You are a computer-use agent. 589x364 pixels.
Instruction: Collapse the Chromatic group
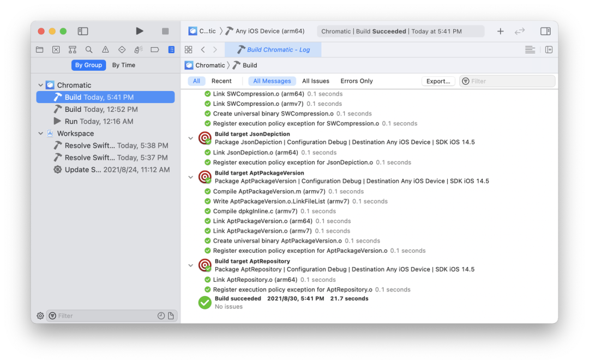[40, 85]
